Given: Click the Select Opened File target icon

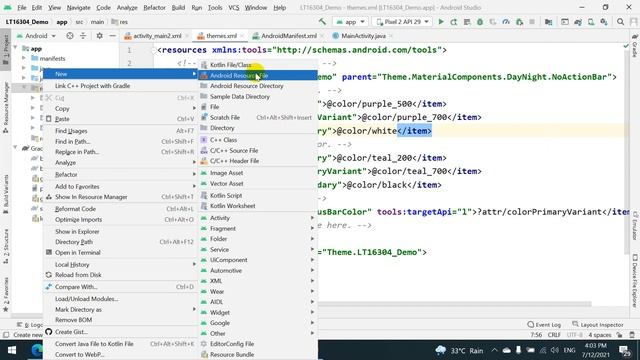Looking at the screenshot, I should tap(70, 36).
